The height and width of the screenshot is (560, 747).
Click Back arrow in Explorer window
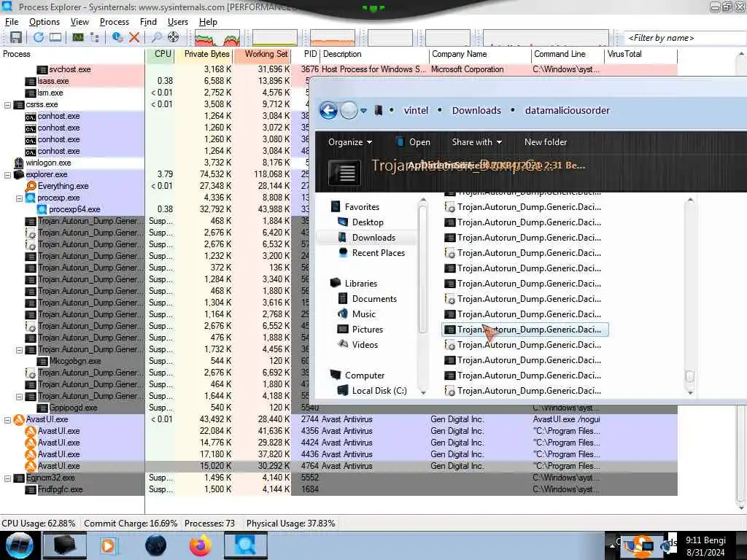(x=328, y=111)
